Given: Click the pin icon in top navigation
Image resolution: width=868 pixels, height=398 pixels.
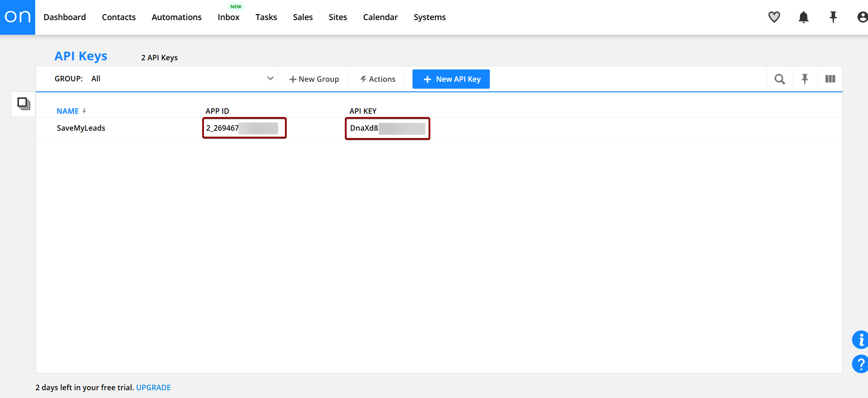Looking at the screenshot, I should coord(833,17).
